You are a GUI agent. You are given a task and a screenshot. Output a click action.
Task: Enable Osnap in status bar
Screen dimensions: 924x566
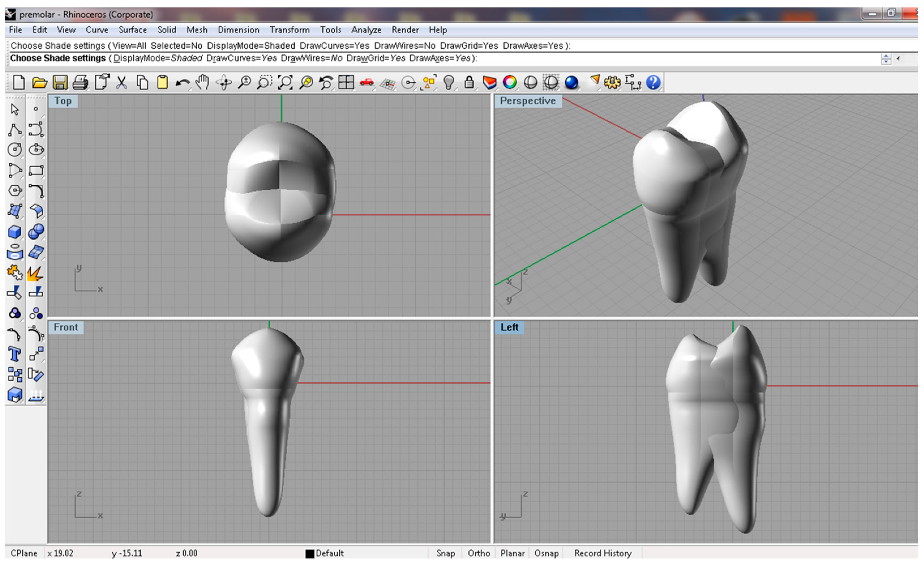point(546,553)
